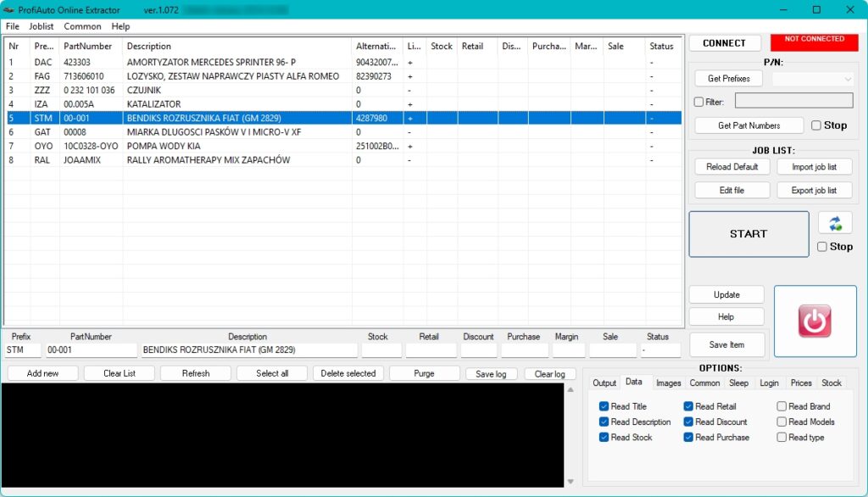The image size is (868, 497).
Task: Click the Status column header in the list
Action: click(x=663, y=46)
